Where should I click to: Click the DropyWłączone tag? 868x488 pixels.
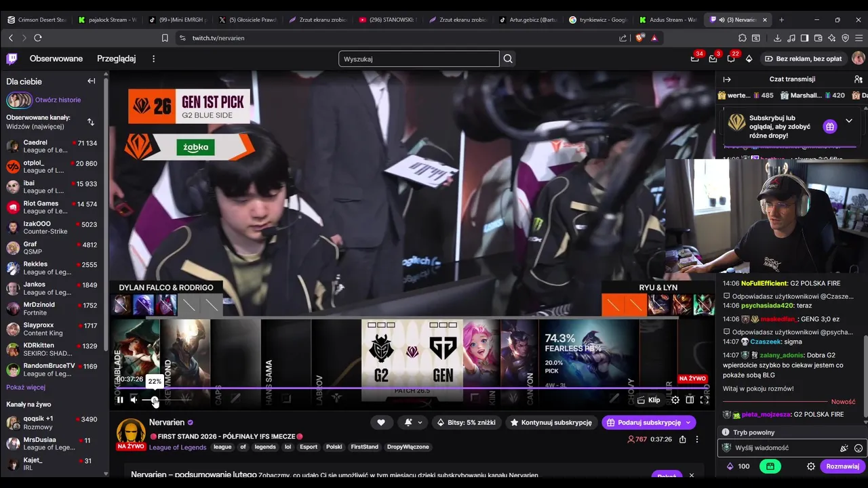click(408, 447)
